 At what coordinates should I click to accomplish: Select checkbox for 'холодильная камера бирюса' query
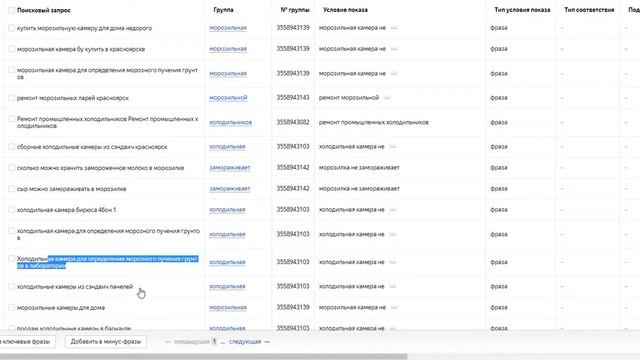[11, 210]
